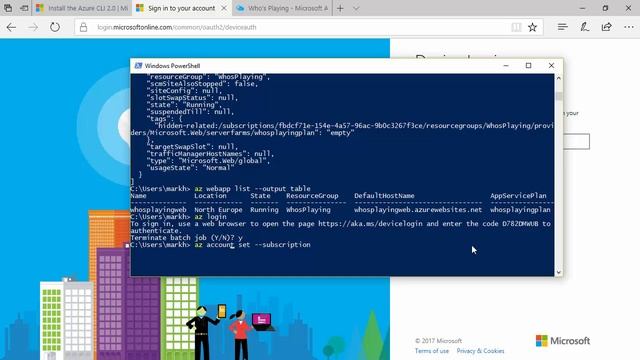
Task: Click the 'https://aka.ms/devicelogin' URL text
Action: [370, 224]
